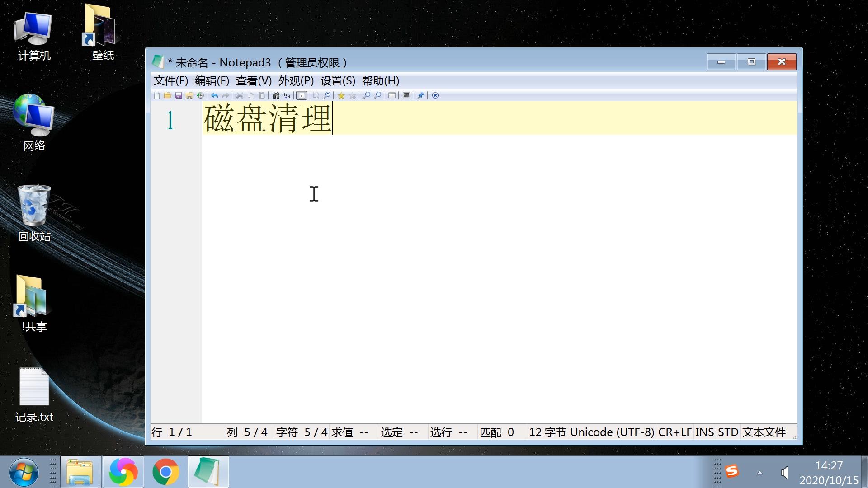Zoom in using the magnifier plus icon
The image size is (868, 488).
coord(367,95)
